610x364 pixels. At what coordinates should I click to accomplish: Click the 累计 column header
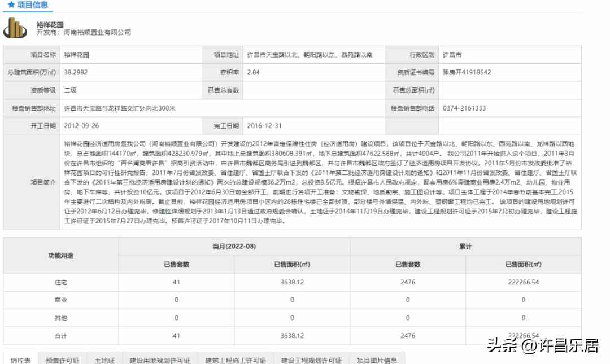[465, 247]
